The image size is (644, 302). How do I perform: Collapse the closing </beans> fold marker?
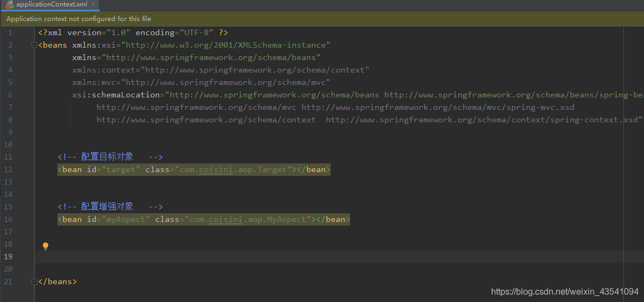(x=34, y=282)
